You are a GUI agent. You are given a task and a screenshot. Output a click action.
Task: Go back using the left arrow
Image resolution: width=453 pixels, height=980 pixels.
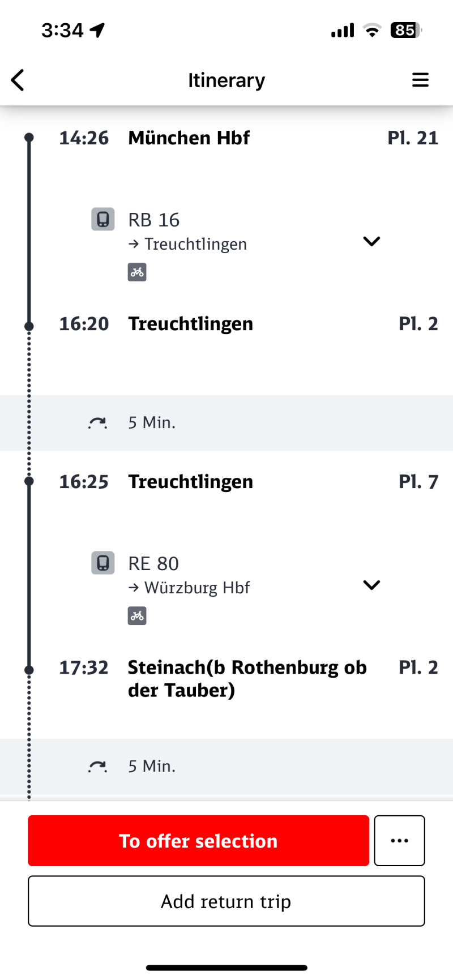click(18, 80)
